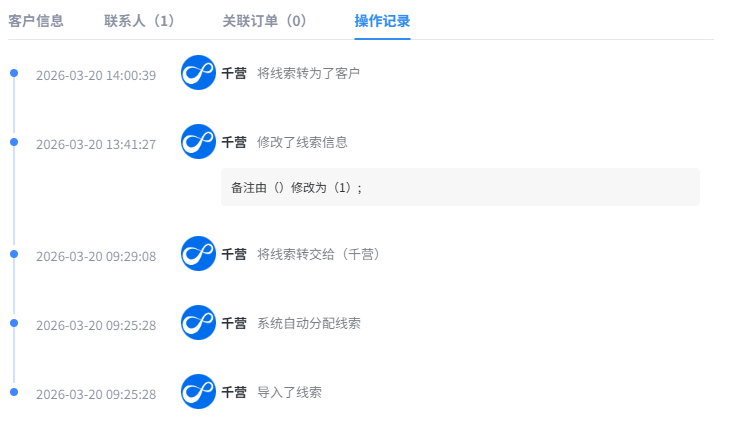Click avatar icon beside 修改了线索信息
Screen dimensions: 730x447
click(x=198, y=141)
